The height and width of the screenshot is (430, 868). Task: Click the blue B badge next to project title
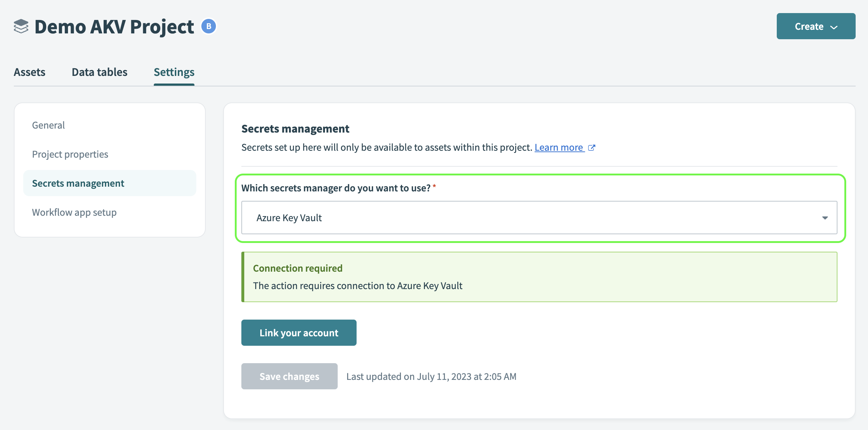(x=208, y=26)
